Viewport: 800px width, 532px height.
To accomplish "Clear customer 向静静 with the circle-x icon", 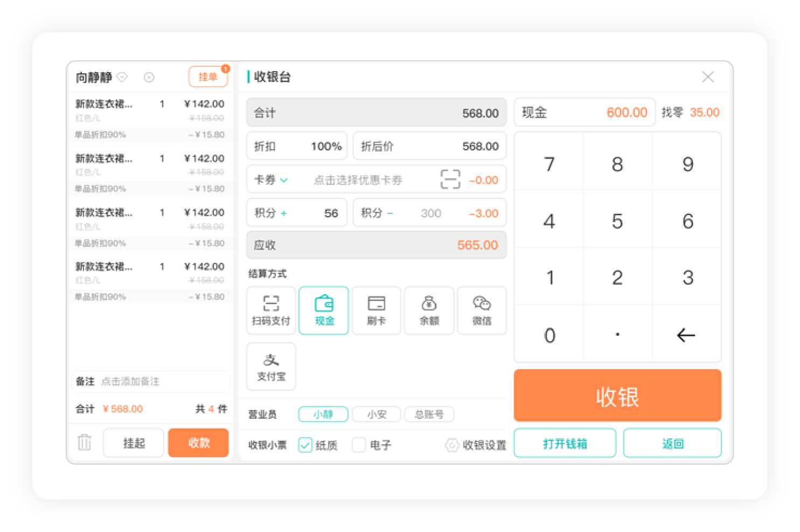I will tap(149, 78).
